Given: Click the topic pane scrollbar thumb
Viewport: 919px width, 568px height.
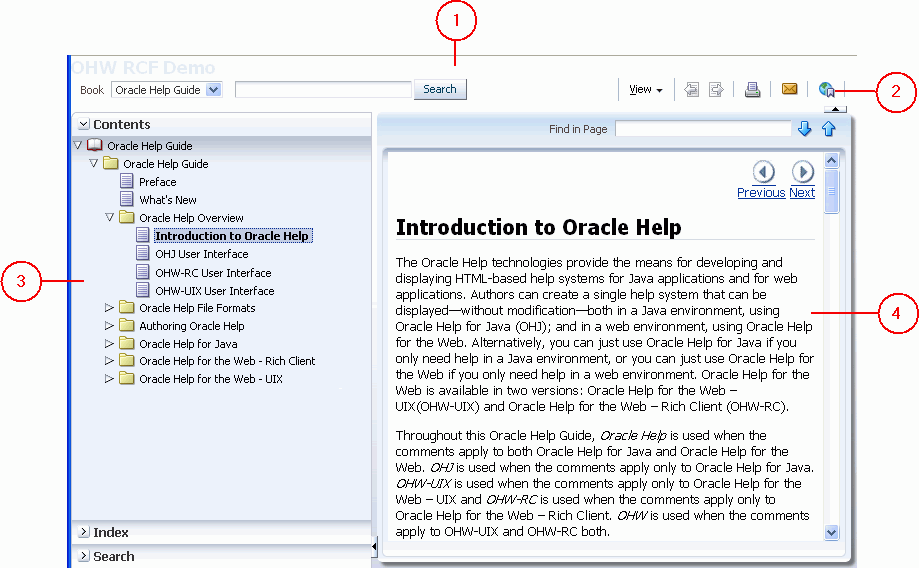Looking at the screenshot, I should coord(832,191).
